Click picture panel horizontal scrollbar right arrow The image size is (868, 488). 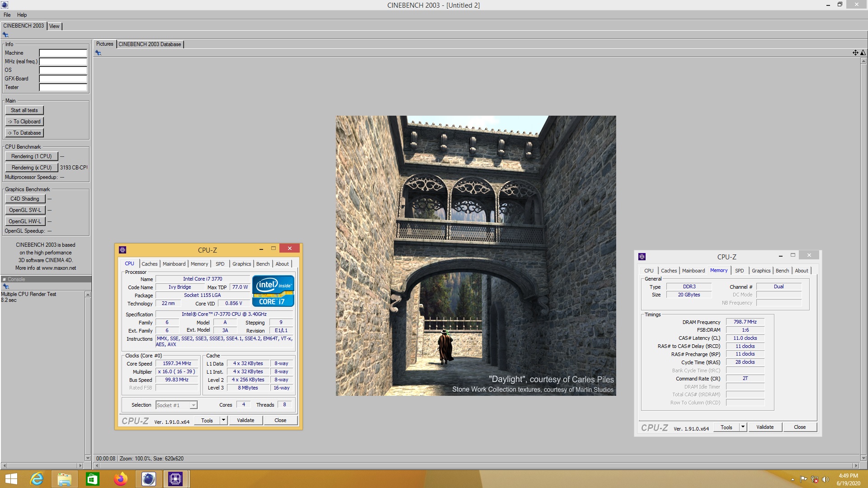point(855,465)
